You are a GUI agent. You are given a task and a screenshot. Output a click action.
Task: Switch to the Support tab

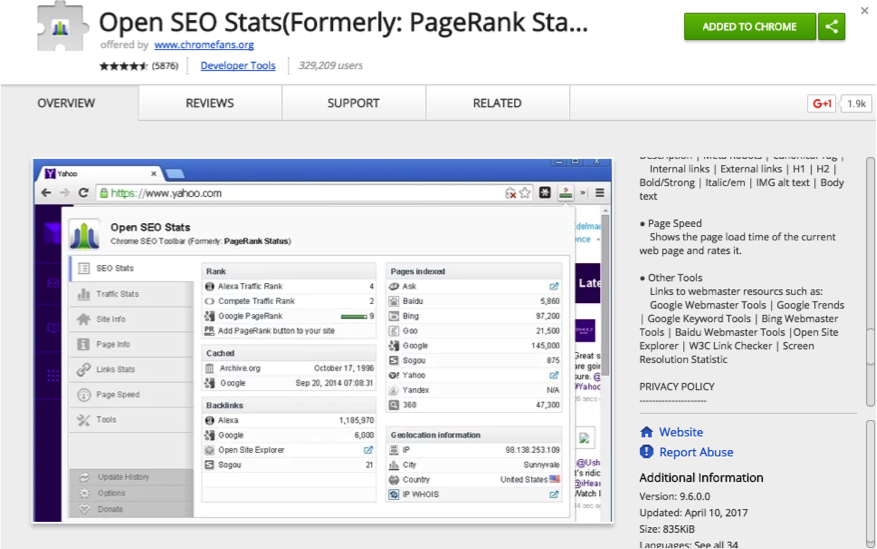(353, 103)
